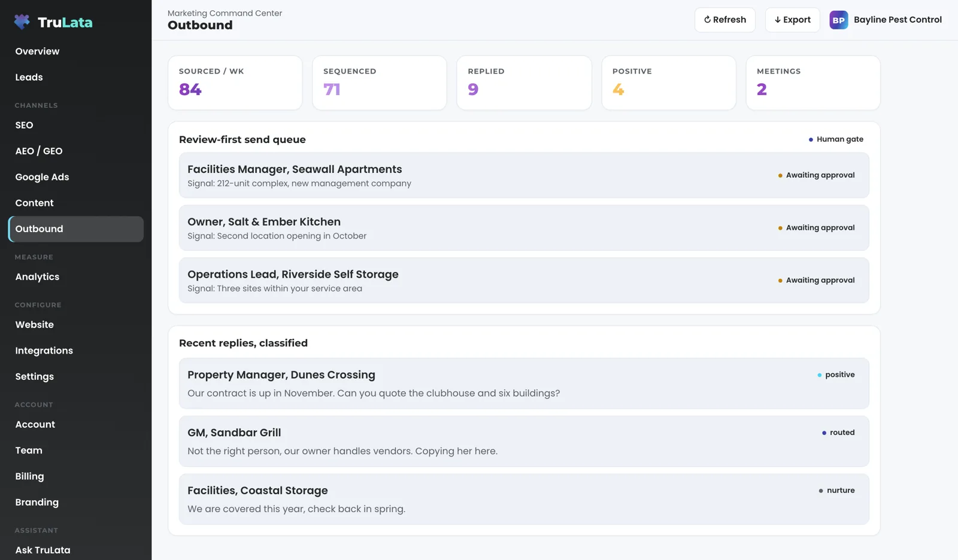
Task: Click the Human gate badge
Action: pos(836,139)
